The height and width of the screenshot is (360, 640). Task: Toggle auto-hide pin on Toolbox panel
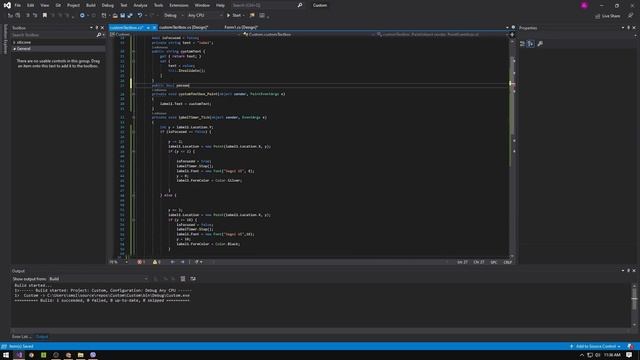pos(97,28)
